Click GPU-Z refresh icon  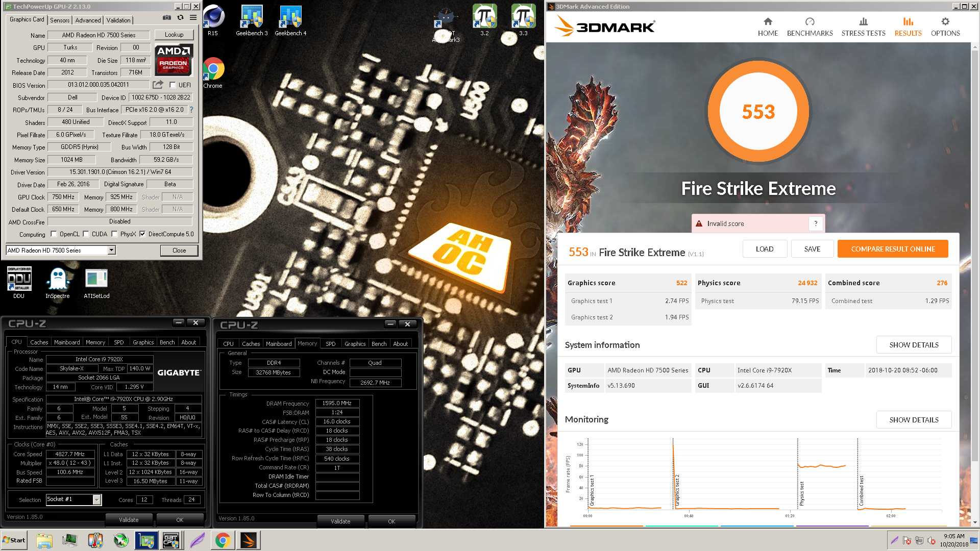pyautogui.click(x=180, y=17)
